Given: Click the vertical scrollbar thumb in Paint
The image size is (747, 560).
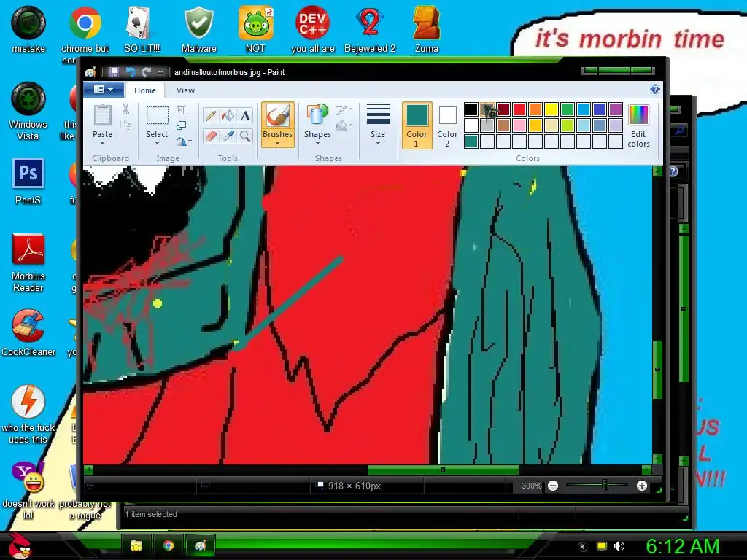Looking at the screenshot, I should (657, 370).
